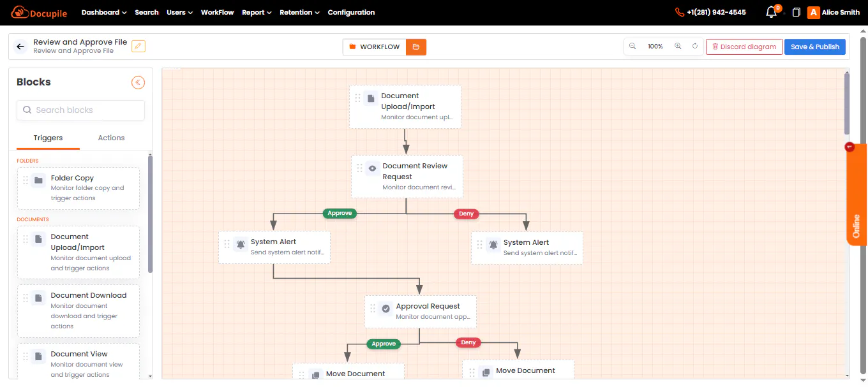Viewport: 868px width, 387px height.
Task: Click Deny label under Approval Request
Action: pyautogui.click(x=468, y=342)
